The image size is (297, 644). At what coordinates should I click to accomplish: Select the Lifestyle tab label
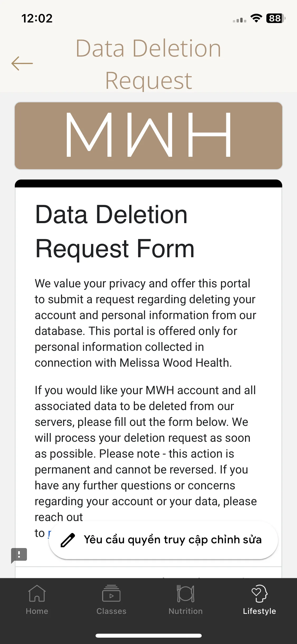coord(260,611)
